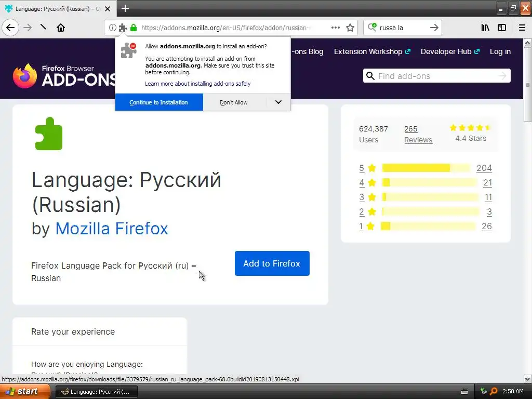Click the blocked add-on icon in popup
The width and height of the screenshot is (532, 399).
point(129,50)
